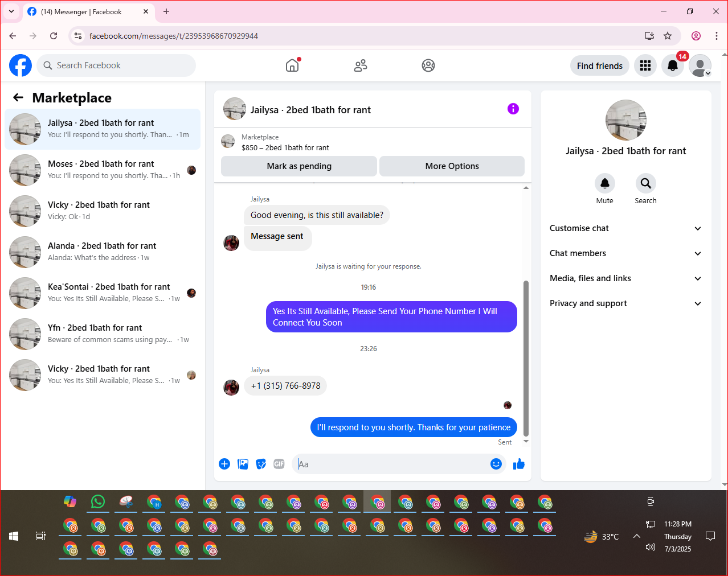The height and width of the screenshot is (576, 728).
Task: Open conversation info purple icon
Action: [x=513, y=109]
